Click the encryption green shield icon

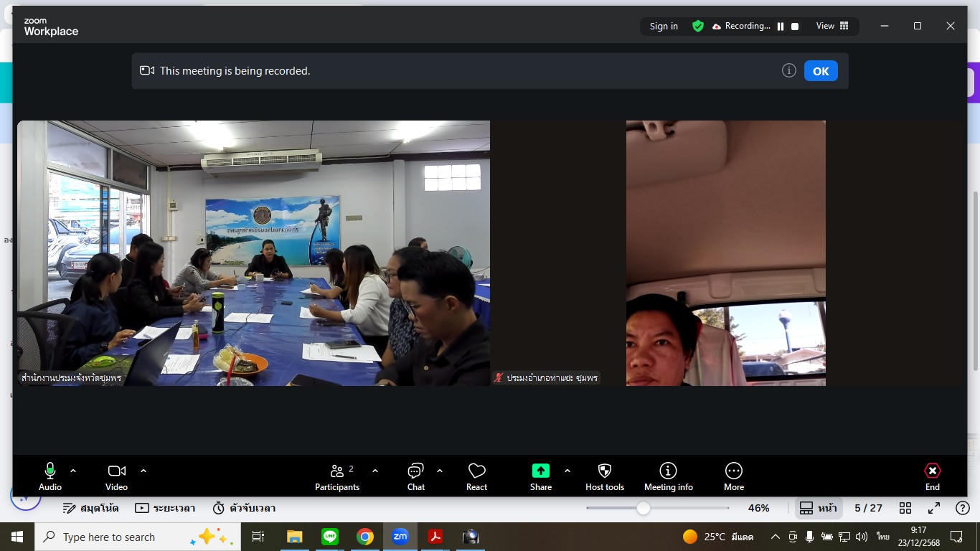click(697, 26)
